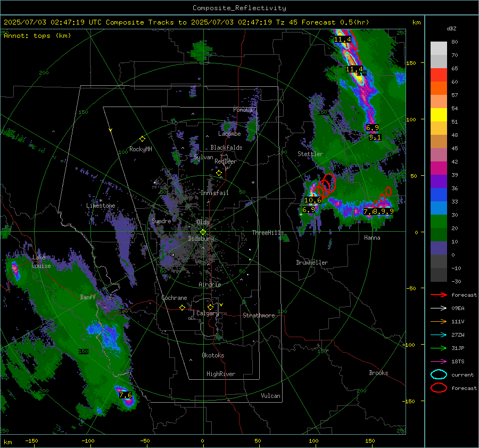Click the Banff label on map

(x=88, y=297)
